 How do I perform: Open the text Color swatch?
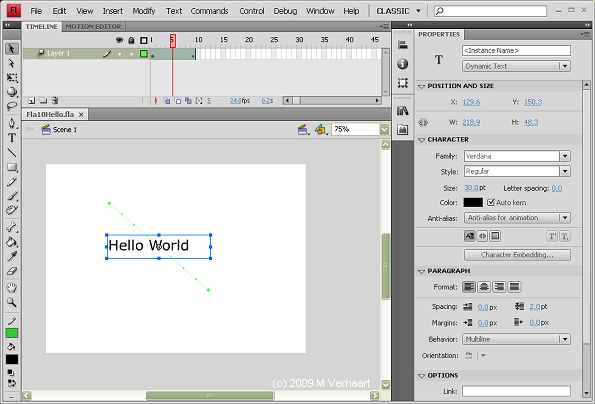click(473, 202)
